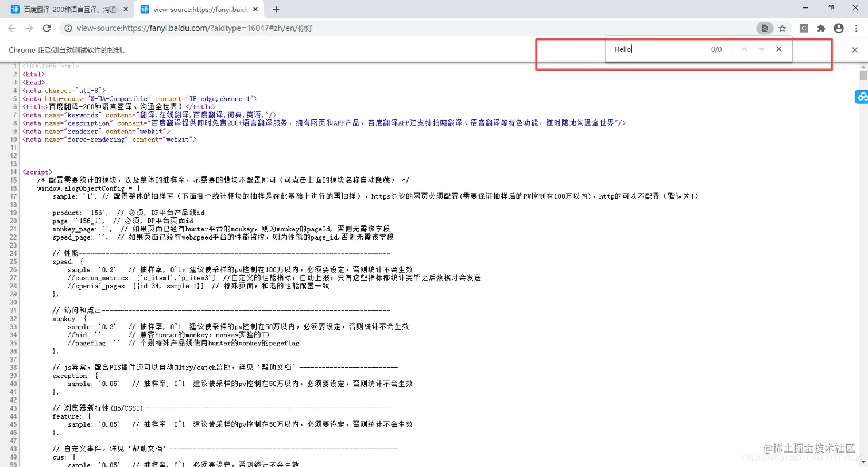Screen dimensions: 868x467
Task: Close the find bar with its X
Action: [x=778, y=49]
